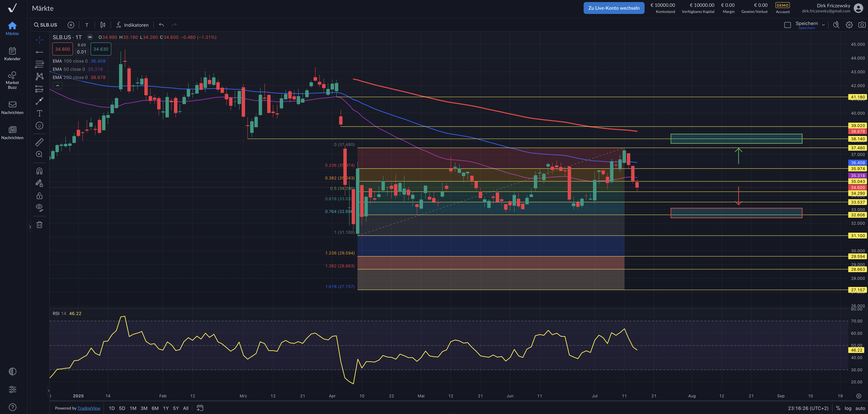The height and width of the screenshot is (414, 868).
Task: Toggle lock all drawings padlock
Action: (x=39, y=196)
